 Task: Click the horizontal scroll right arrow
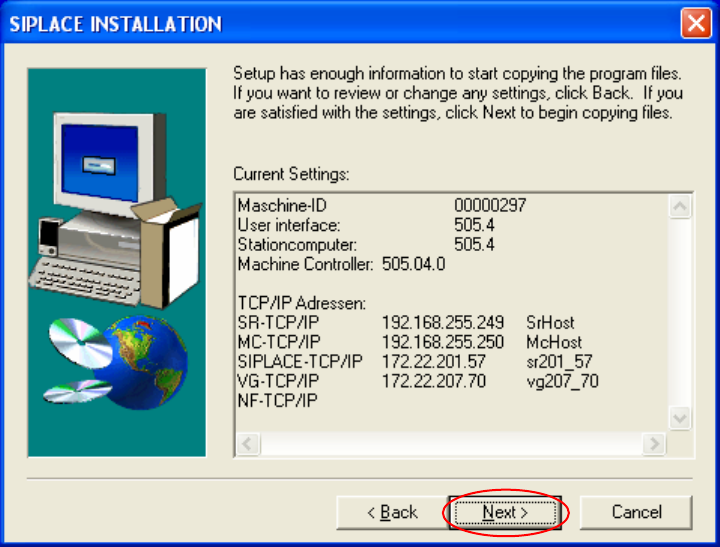coord(654,444)
